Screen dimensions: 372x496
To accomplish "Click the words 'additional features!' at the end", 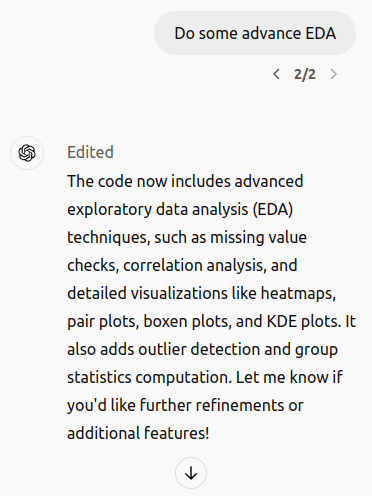I will (x=138, y=433).
